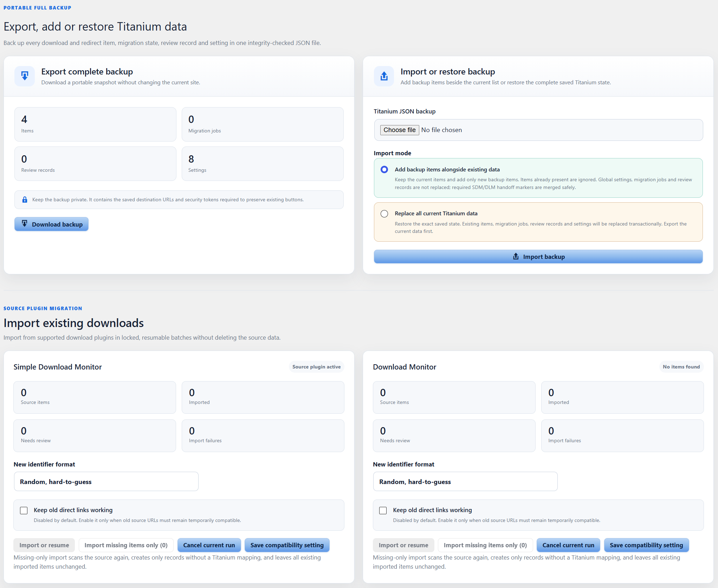718x588 pixels.
Task: Click the Import backup button
Action: pos(538,256)
